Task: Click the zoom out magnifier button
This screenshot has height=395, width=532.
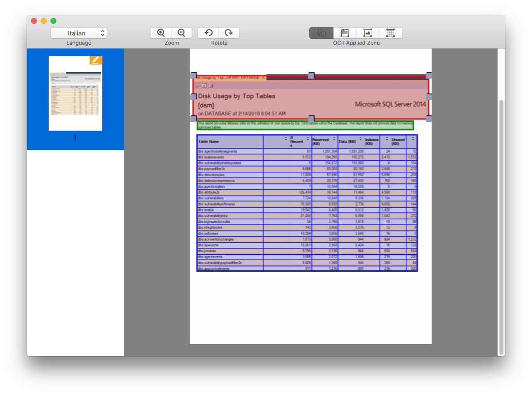Action: click(x=182, y=33)
